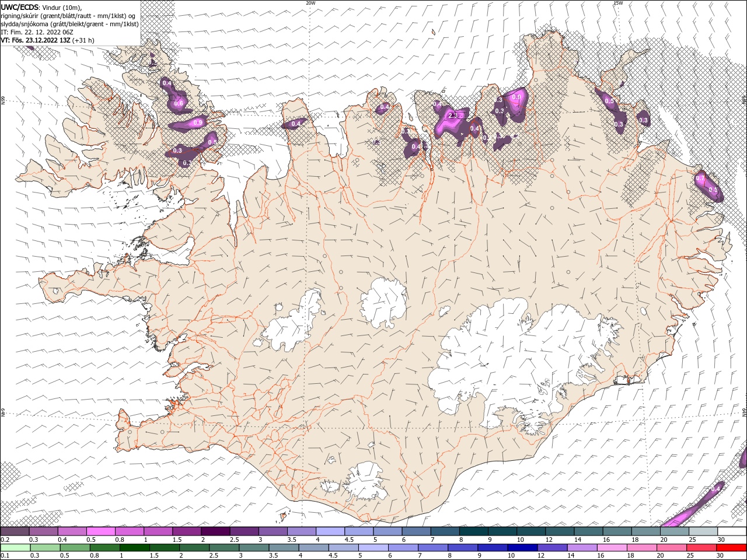
Task: Click the number 0.1 in the rain legend
Action: coord(5,556)
